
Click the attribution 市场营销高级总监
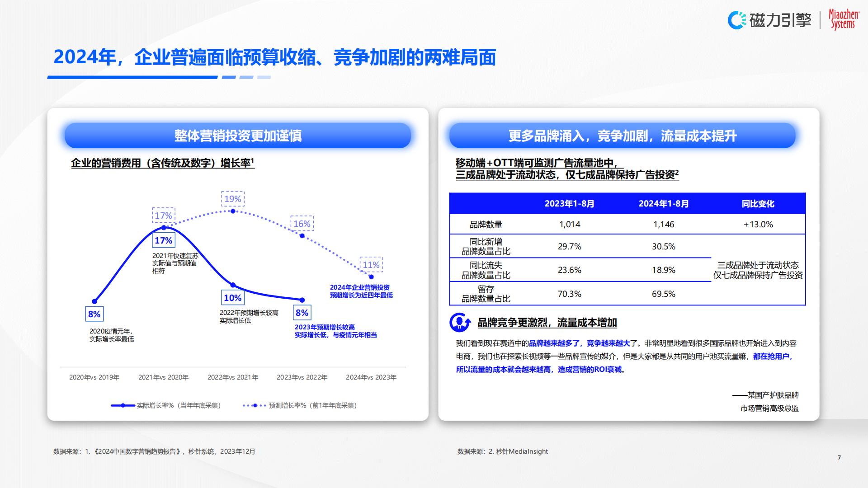pyautogui.click(x=769, y=408)
